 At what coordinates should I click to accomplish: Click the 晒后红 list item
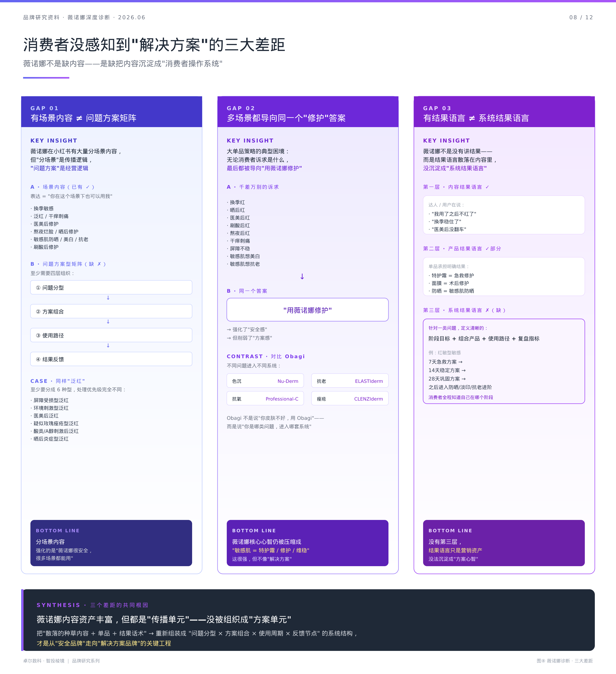[x=236, y=210]
